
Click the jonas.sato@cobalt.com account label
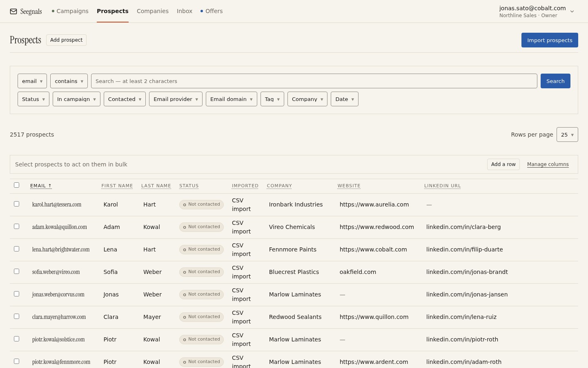click(532, 8)
